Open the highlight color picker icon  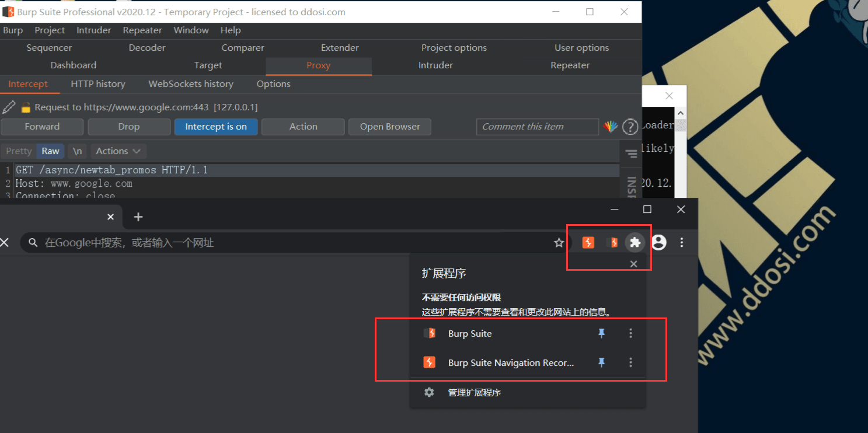611,127
